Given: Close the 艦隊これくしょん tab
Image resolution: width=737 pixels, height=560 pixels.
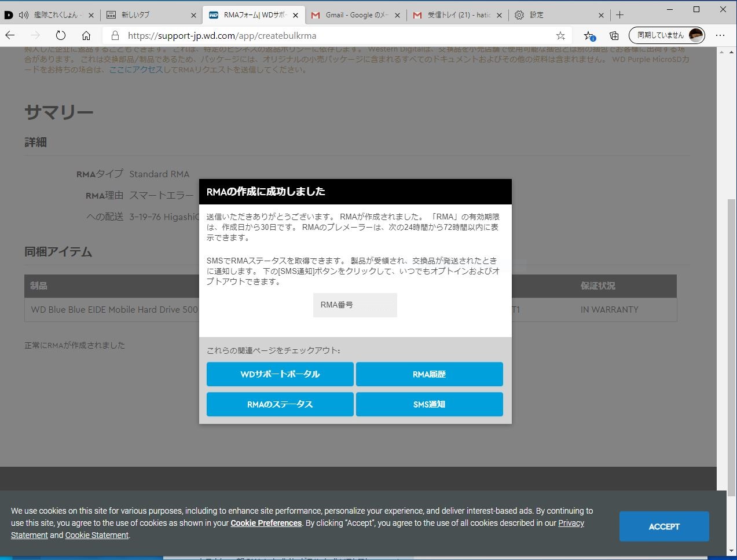Looking at the screenshot, I should 91,15.
